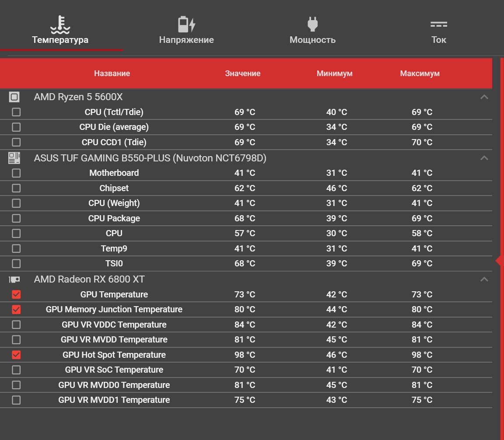Click the power plug icon above Мощность

[312, 24]
